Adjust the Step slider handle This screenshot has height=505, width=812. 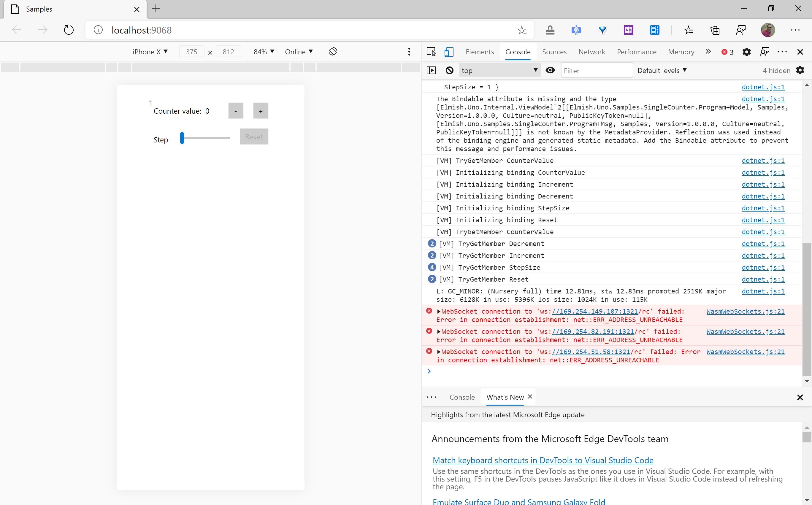point(183,138)
